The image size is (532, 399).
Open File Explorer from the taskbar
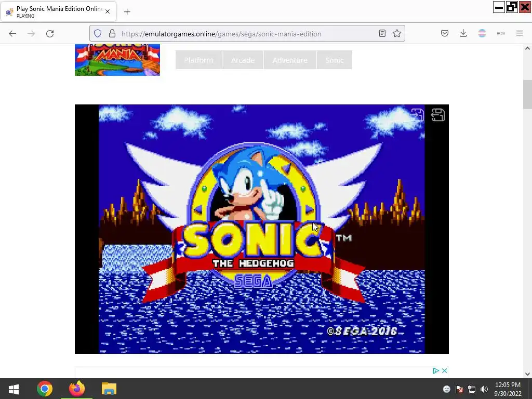pyautogui.click(x=109, y=389)
